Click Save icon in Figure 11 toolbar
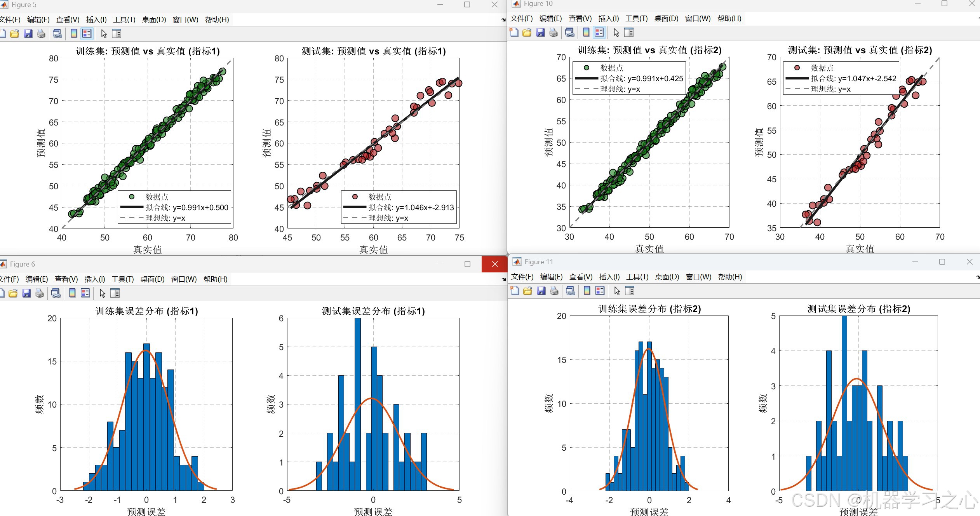 [x=541, y=291]
